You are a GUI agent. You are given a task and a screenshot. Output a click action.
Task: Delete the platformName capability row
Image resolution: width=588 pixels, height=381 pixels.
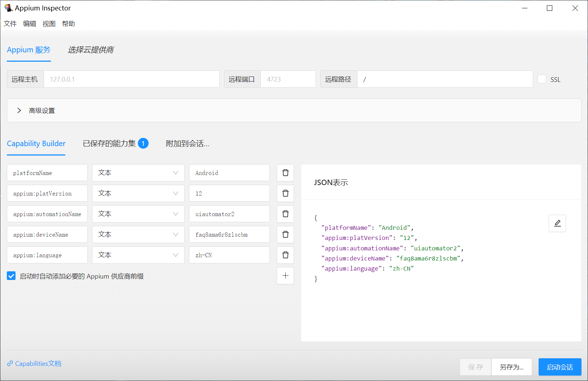pos(285,173)
